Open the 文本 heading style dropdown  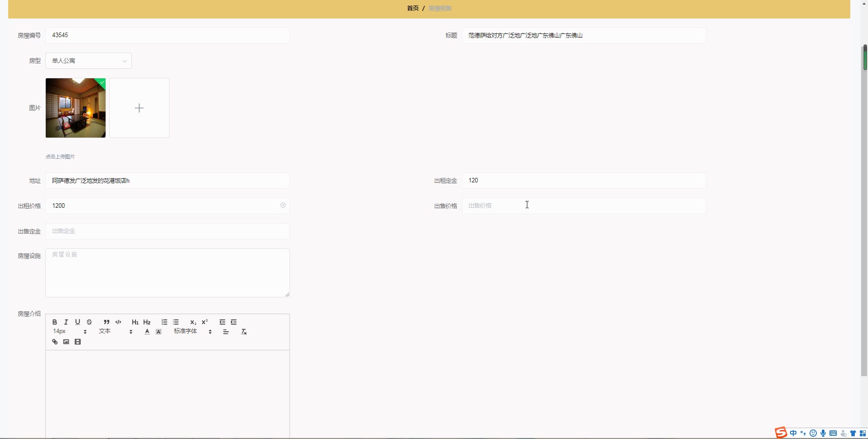pyautogui.click(x=116, y=332)
